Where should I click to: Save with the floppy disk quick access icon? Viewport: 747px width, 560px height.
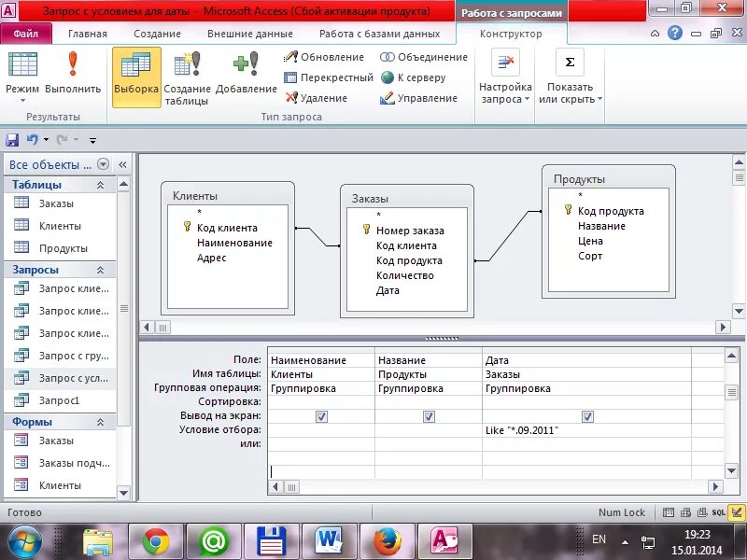pyautogui.click(x=12, y=139)
